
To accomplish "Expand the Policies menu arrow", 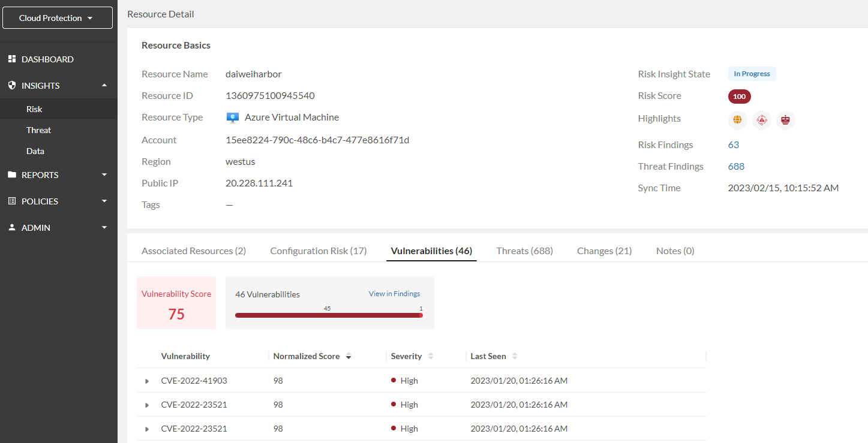I will coord(104,201).
